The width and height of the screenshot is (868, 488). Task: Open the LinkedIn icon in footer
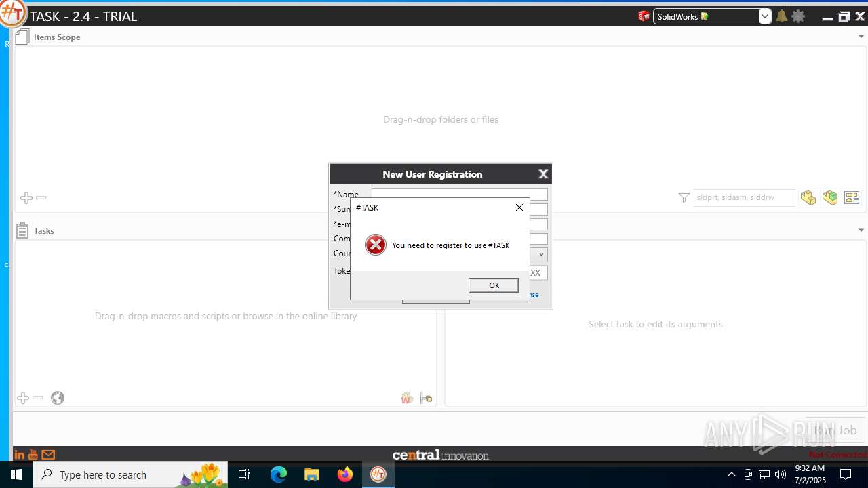tap(19, 455)
